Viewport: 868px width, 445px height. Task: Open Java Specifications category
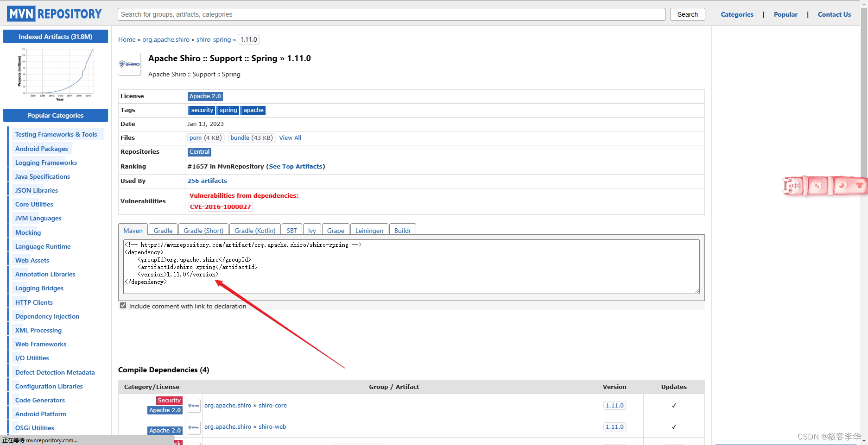(x=43, y=176)
